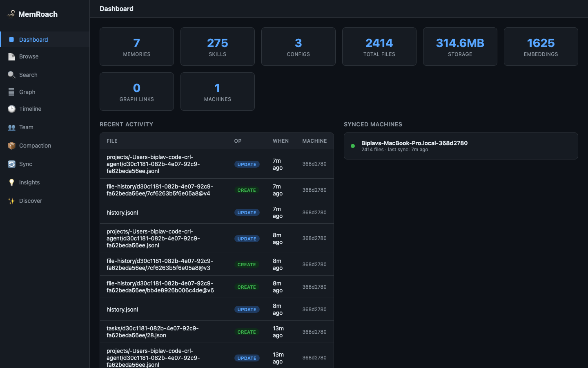This screenshot has height=368, width=588.
Task: Click the green status dot of the synced machine
Action: tap(353, 146)
